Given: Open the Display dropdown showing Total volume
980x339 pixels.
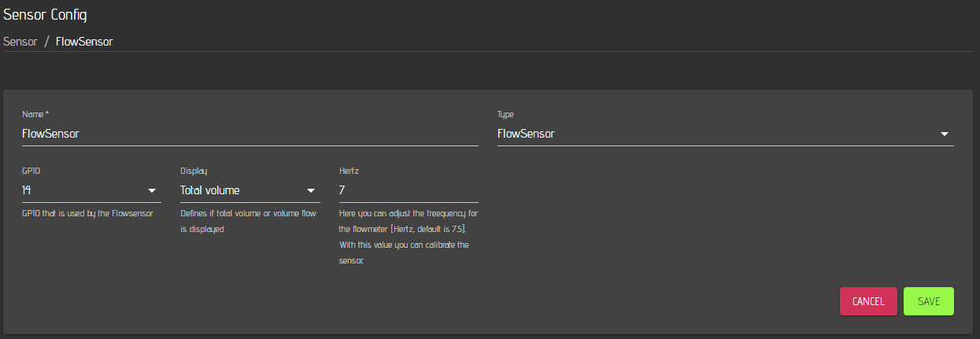Looking at the screenshot, I should tap(250, 190).
